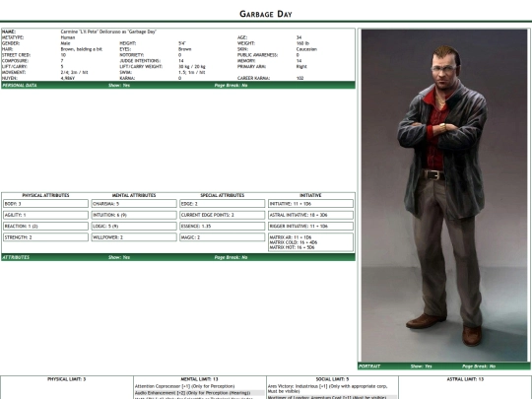This screenshot has width=532, height=399.
Task: Toggle Page Break: No in Attributes bar
Action: (x=231, y=257)
